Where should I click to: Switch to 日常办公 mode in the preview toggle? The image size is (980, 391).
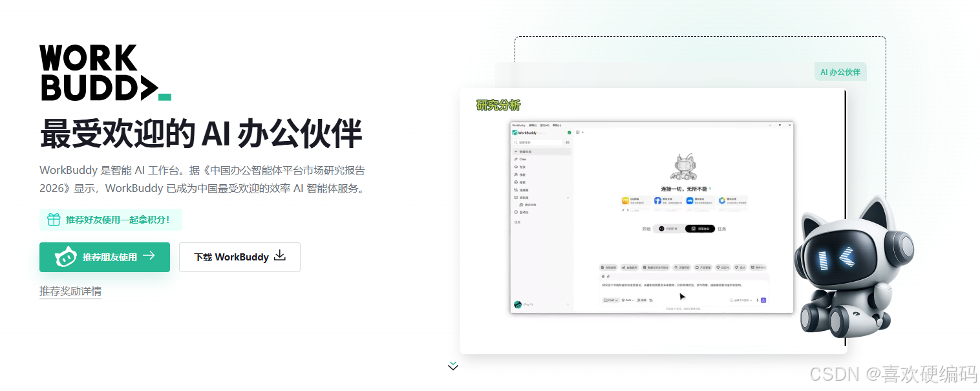point(699,229)
